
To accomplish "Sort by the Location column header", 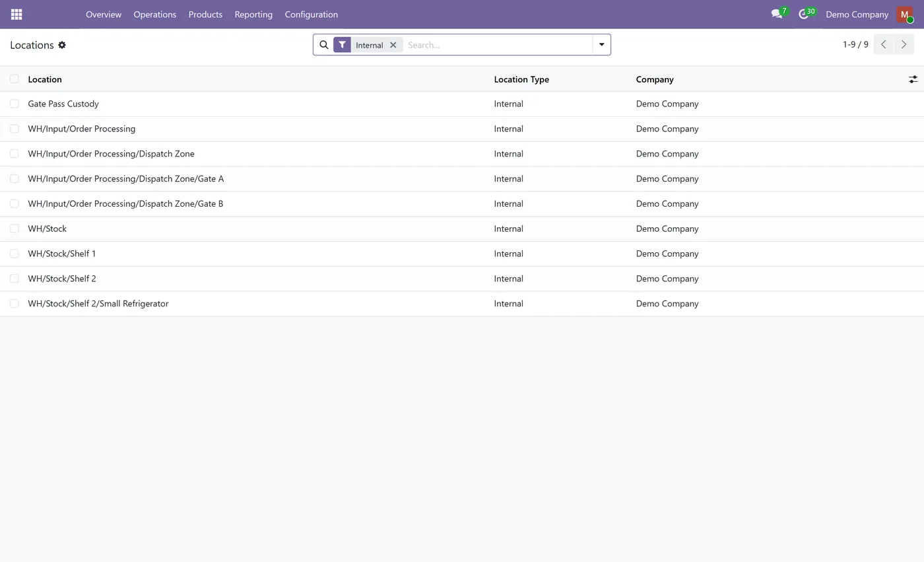I will tap(45, 79).
